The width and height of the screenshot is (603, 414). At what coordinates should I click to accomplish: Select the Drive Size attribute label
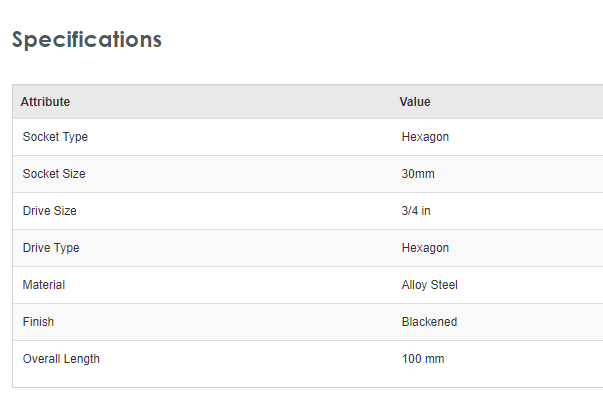pos(49,211)
